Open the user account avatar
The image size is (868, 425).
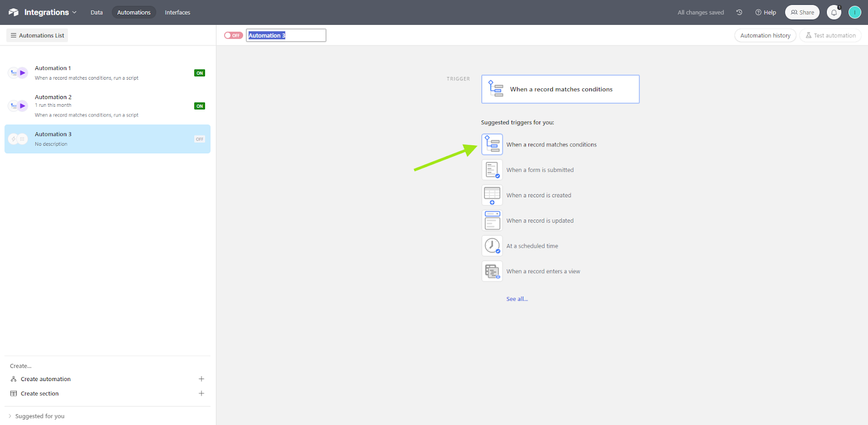pos(854,12)
